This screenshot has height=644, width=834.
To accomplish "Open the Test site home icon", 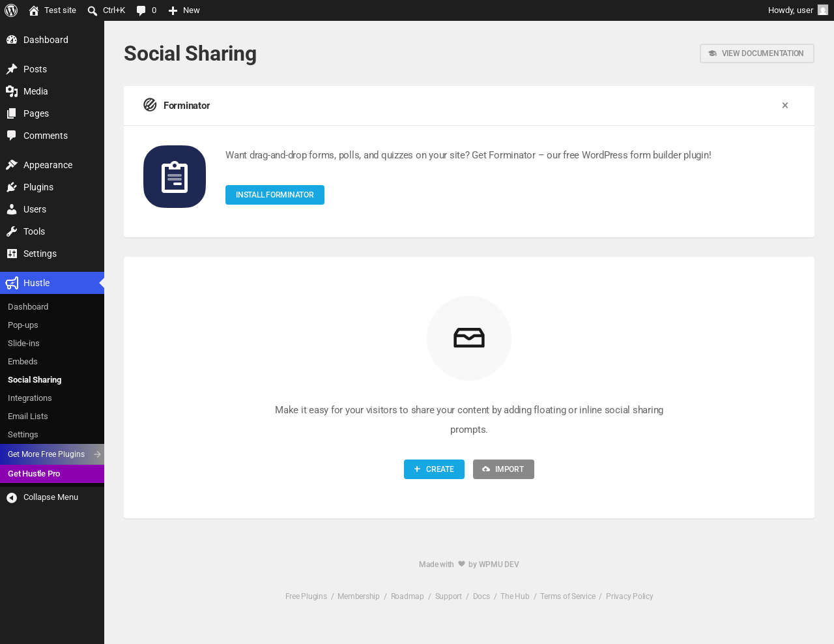I will click(34, 10).
